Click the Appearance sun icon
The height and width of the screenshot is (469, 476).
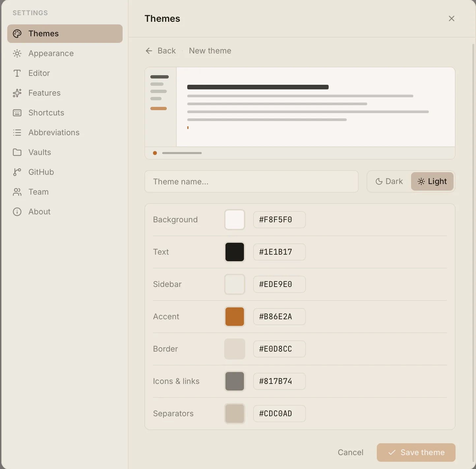tap(17, 53)
